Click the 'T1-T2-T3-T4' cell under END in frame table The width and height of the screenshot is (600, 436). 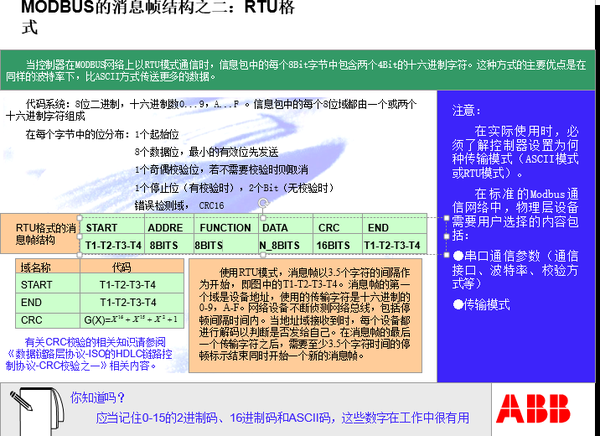pos(395,245)
